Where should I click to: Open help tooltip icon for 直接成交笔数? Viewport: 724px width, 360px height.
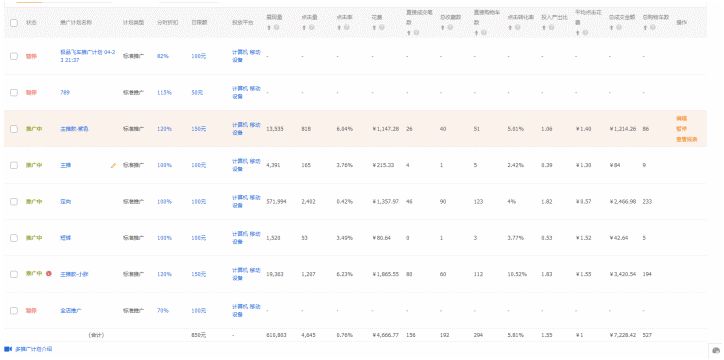tap(416, 33)
